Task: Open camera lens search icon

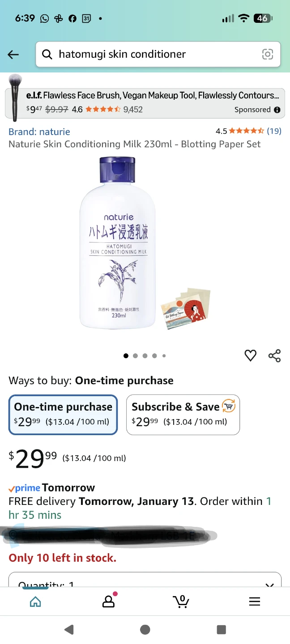Action: (x=267, y=55)
